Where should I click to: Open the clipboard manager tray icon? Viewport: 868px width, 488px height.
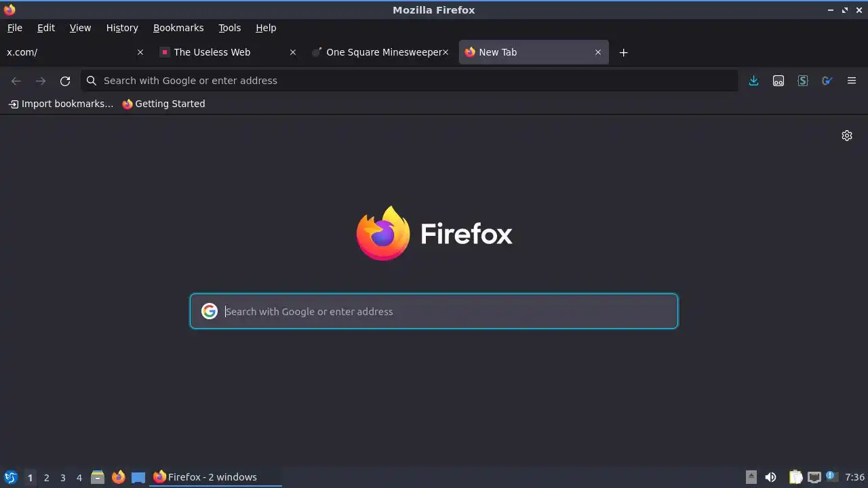pyautogui.click(x=795, y=477)
